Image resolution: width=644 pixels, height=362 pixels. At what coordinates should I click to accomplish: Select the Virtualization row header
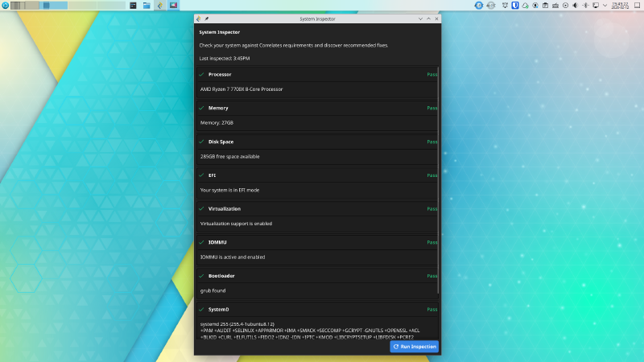point(225,208)
